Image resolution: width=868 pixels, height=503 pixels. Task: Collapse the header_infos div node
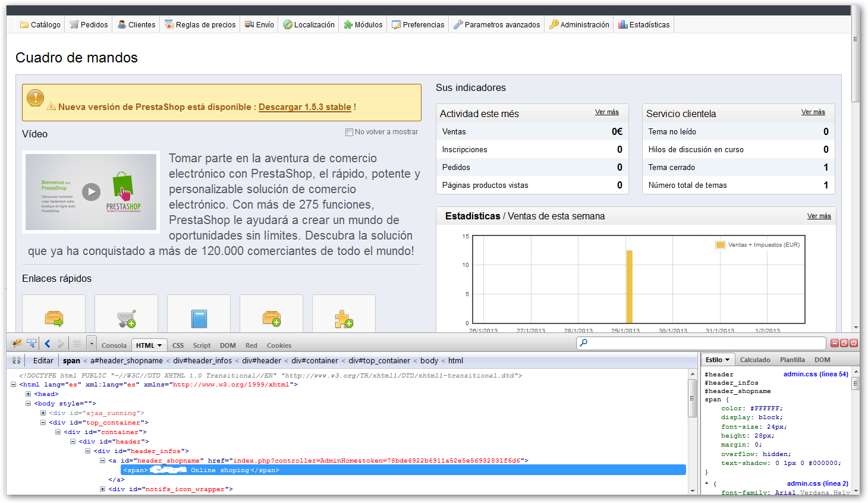[x=87, y=451]
